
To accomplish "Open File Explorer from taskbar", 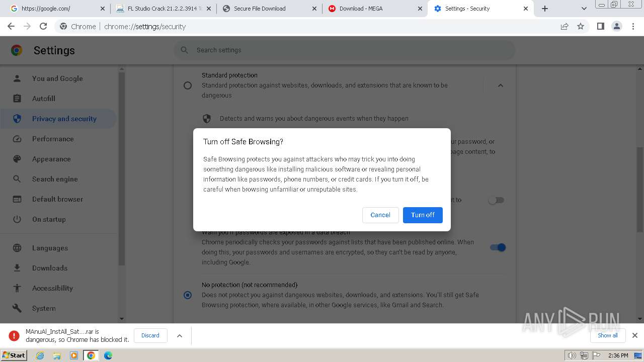I will click(57, 355).
